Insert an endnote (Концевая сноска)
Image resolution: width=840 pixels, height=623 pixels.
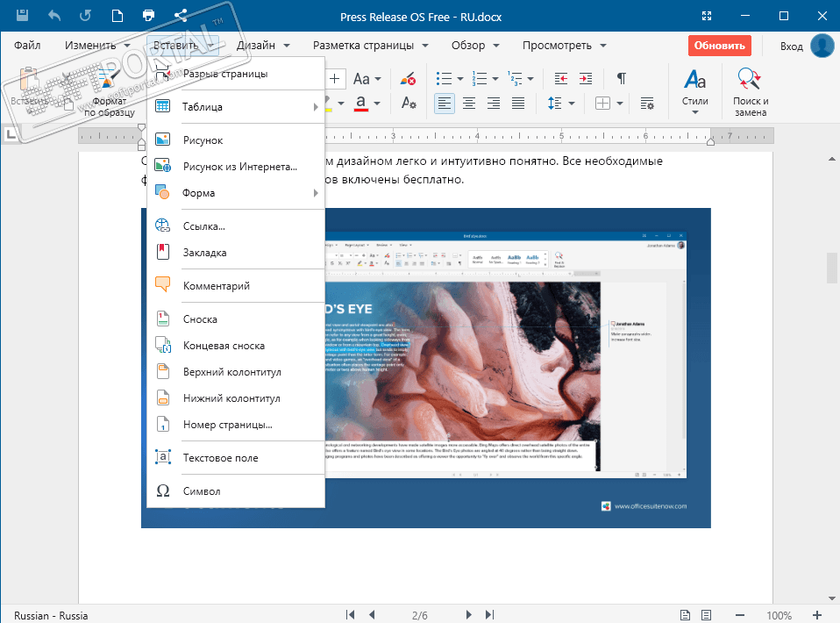236,345
